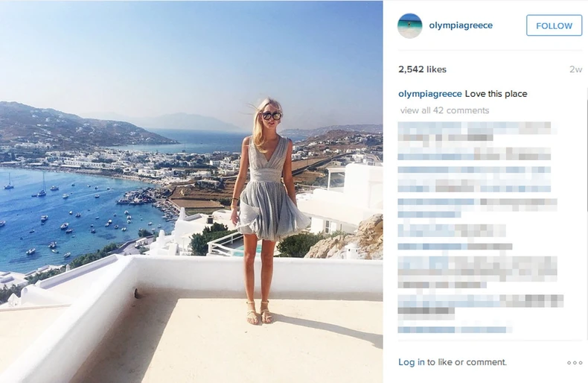Expand view all 42 comments
The height and width of the screenshot is (383, 588).
(444, 110)
